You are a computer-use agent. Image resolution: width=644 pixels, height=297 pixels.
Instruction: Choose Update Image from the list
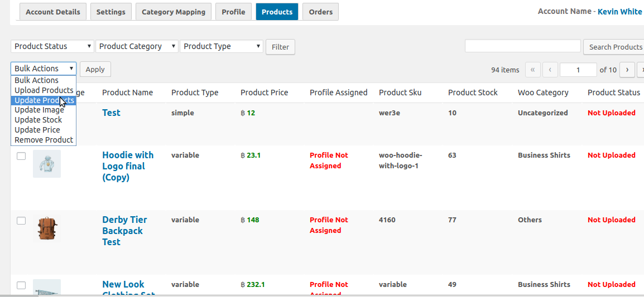click(44, 110)
